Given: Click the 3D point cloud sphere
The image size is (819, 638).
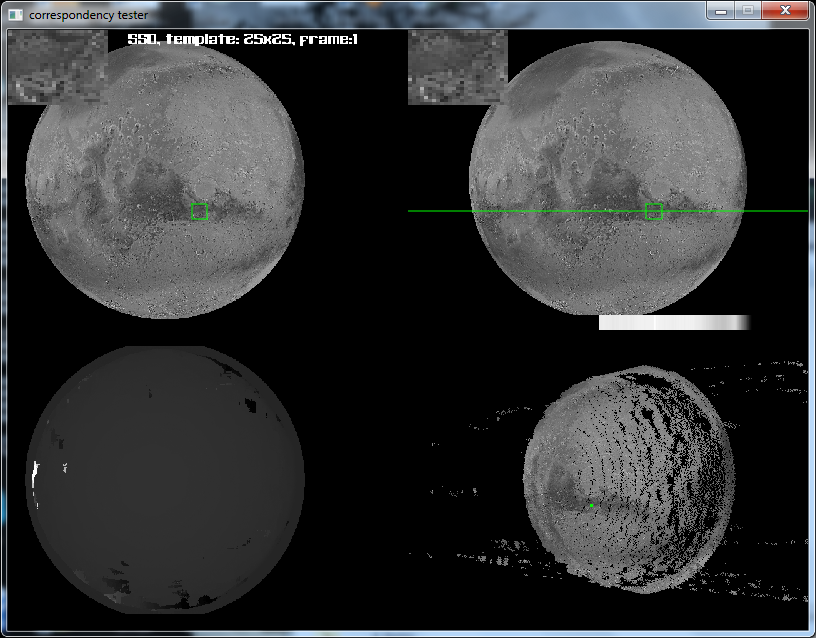Looking at the screenshot, I should 630,480.
